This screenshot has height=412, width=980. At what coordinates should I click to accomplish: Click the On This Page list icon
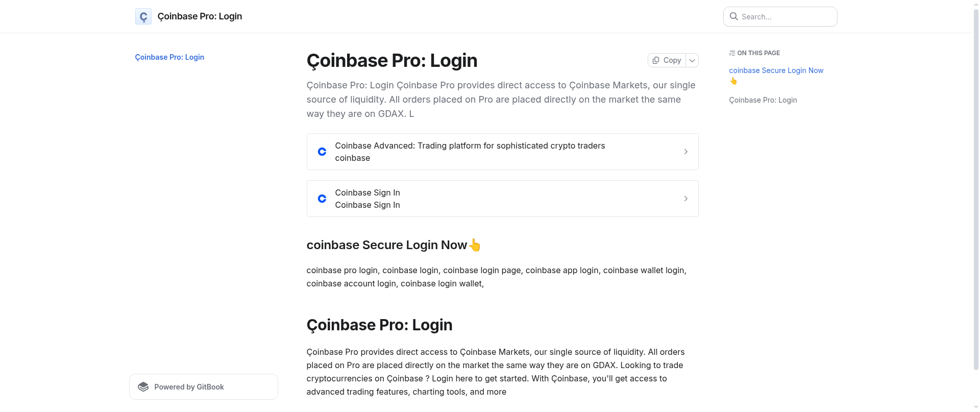(732, 53)
